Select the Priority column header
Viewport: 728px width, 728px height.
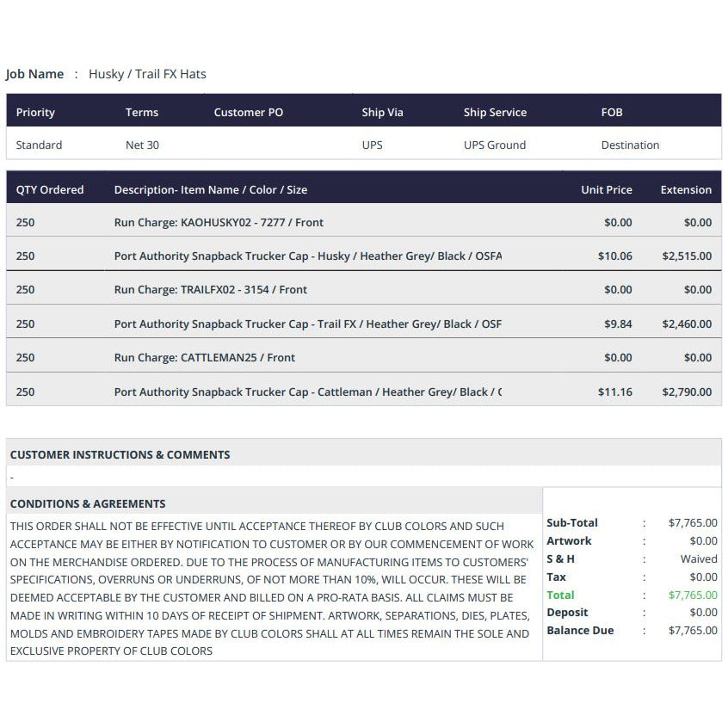(35, 112)
